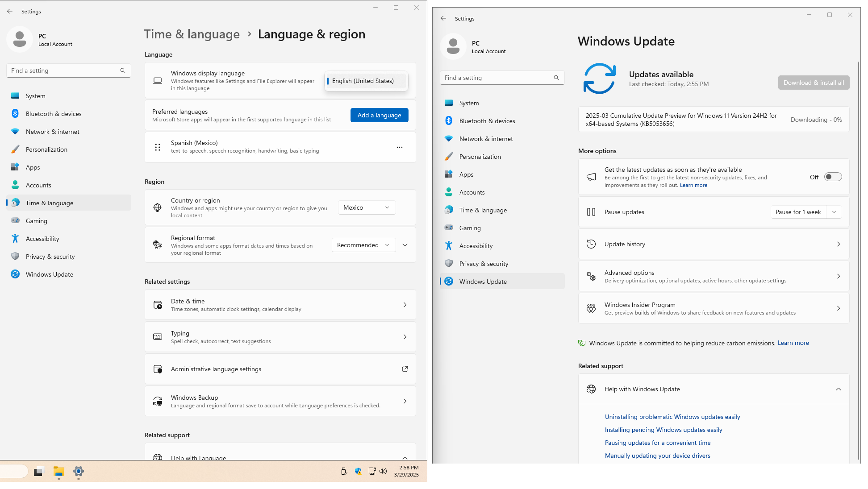Click the network display icon in system tray
Viewport: 868px width, 489px height.
[x=372, y=471]
